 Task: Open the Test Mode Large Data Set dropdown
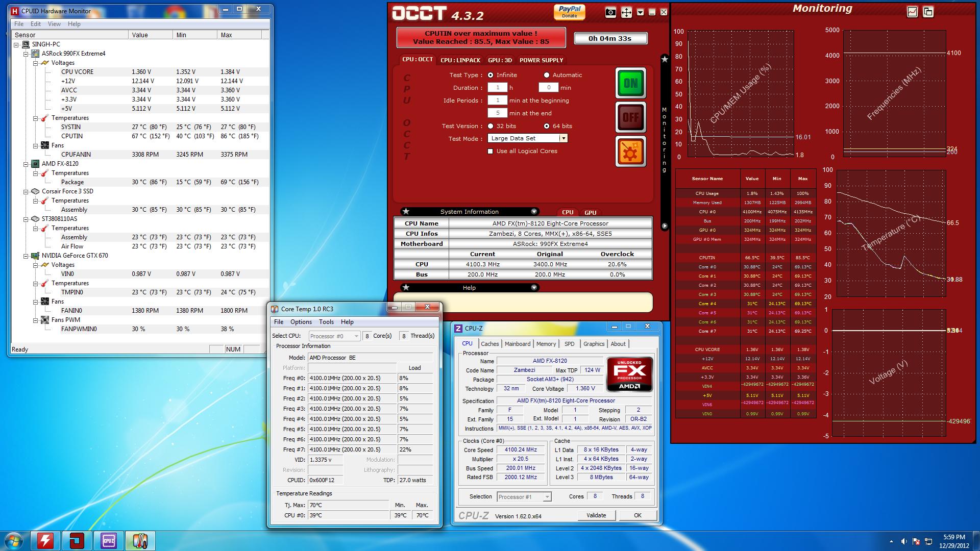point(528,138)
